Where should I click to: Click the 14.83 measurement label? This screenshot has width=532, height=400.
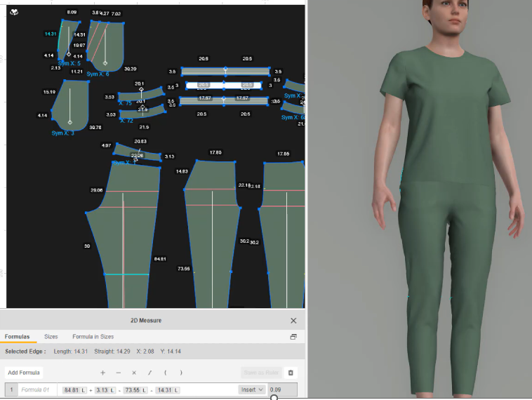pos(182,172)
